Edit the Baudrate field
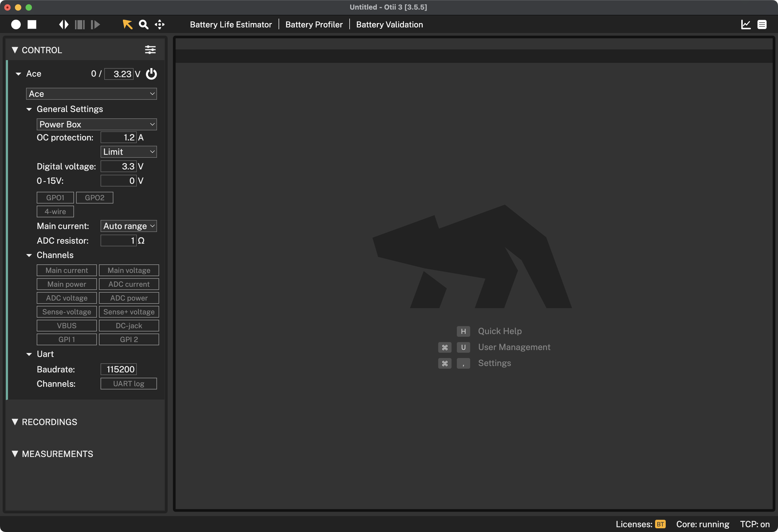778x532 pixels. [118, 369]
